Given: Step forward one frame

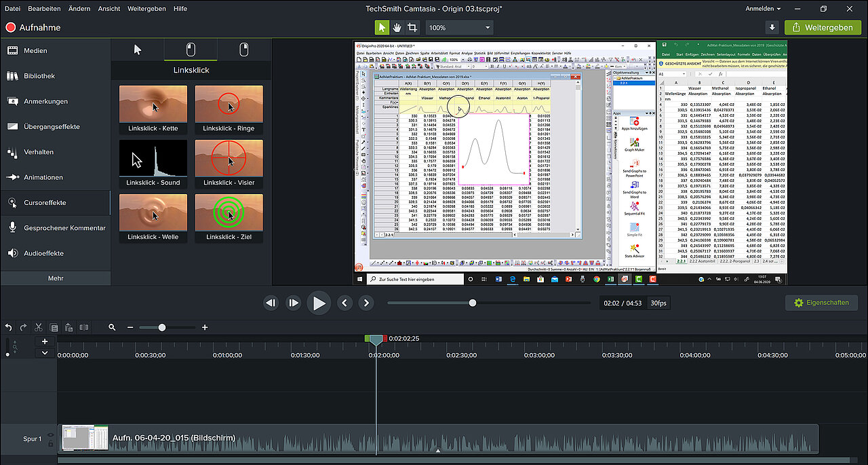Looking at the screenshot, I should click(x=294, y=303).
